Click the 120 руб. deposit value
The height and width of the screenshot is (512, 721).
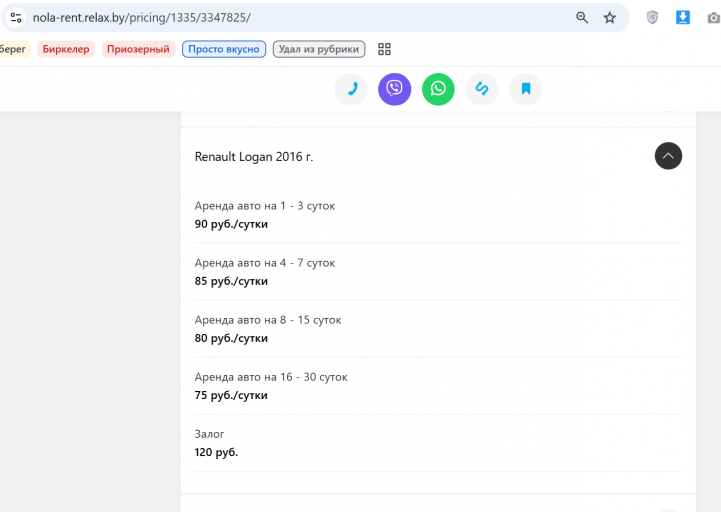tap(216, 452)
